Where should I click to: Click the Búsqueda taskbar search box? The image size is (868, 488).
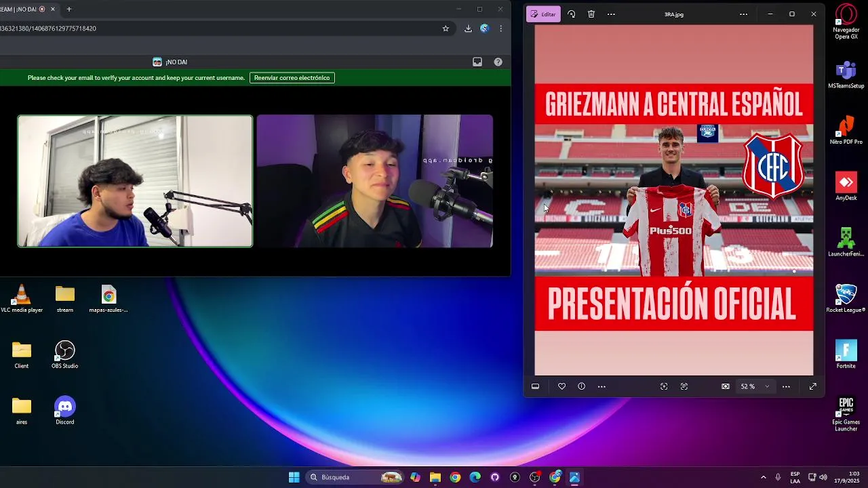pyautogui.click(x=355, y=477)
